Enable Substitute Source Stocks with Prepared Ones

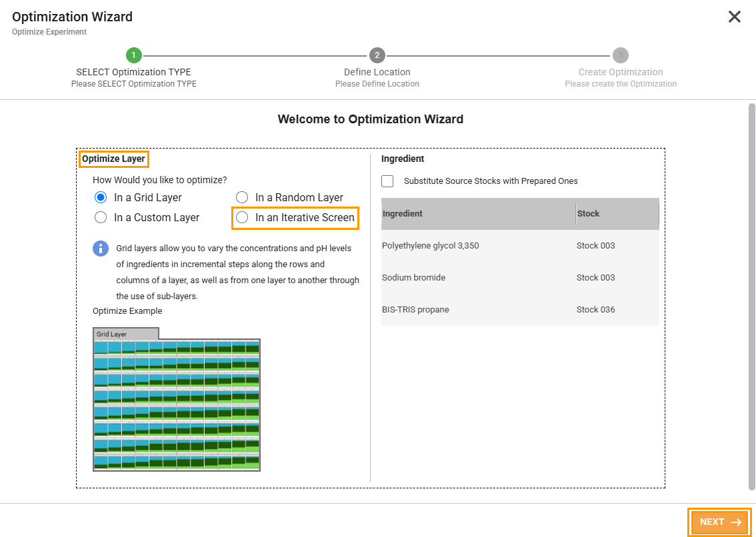[x=387, y=181]
